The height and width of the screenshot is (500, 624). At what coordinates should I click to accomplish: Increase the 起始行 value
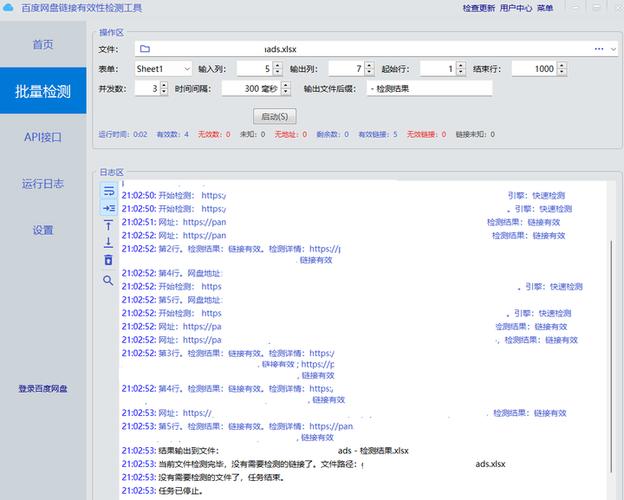(461, 65)
